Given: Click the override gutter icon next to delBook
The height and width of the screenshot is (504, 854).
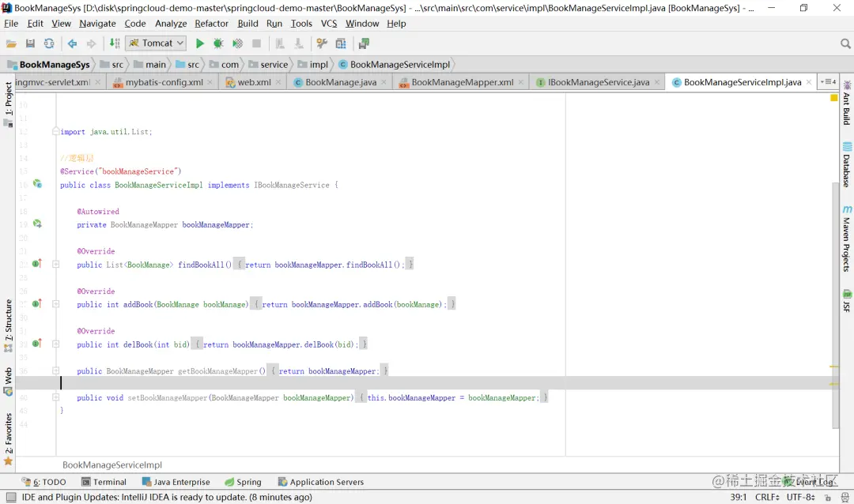Looking at the screenshot, I should point(37,343).
